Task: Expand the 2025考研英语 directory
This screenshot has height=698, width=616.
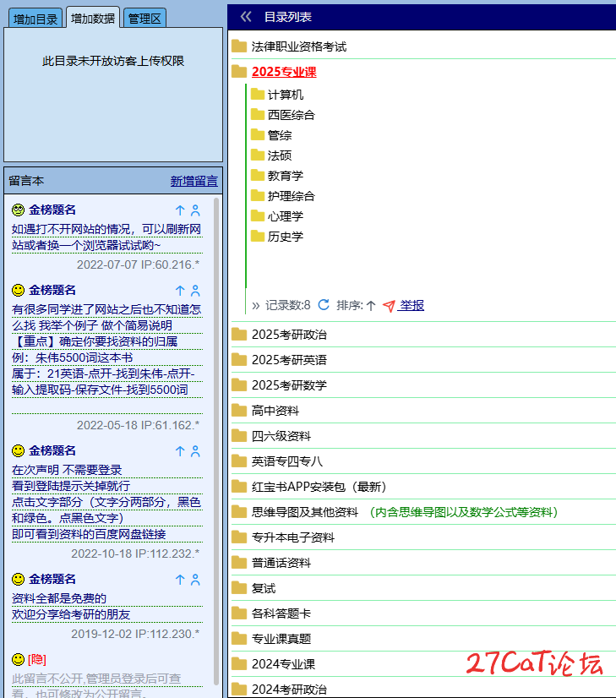Action: pyautogui.click(x=289, y=360)
